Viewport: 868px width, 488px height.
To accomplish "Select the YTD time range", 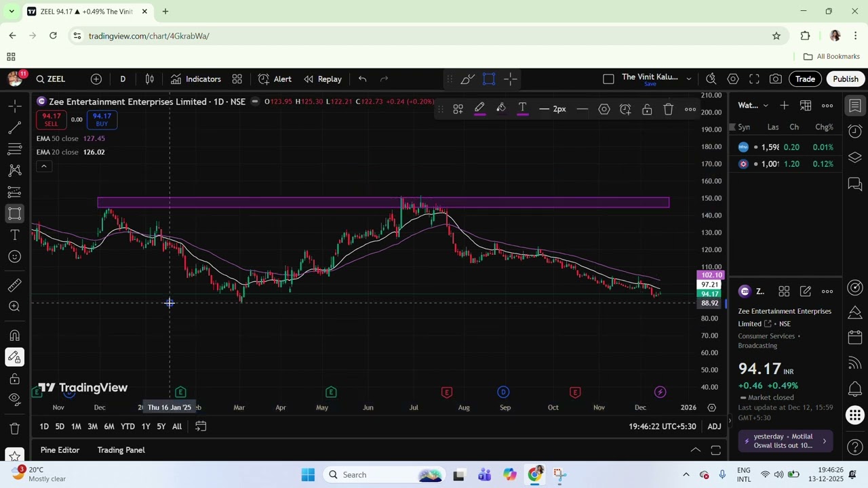I will [127, 426].
